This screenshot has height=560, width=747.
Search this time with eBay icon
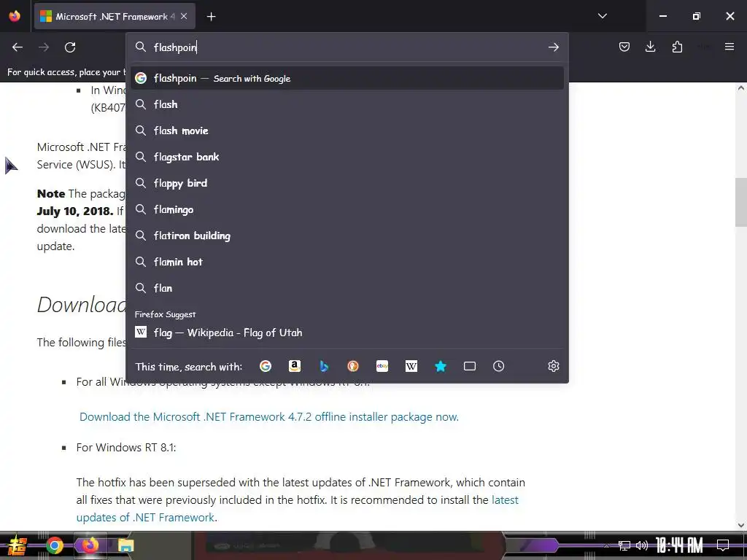pos(382,366)
